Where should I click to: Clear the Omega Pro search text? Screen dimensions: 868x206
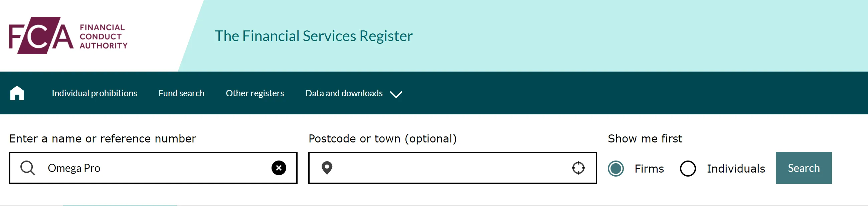pos(279,168)
